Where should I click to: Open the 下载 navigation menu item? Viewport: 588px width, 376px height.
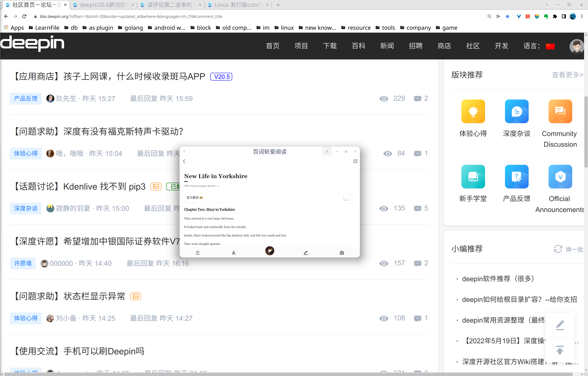(330, 46)
